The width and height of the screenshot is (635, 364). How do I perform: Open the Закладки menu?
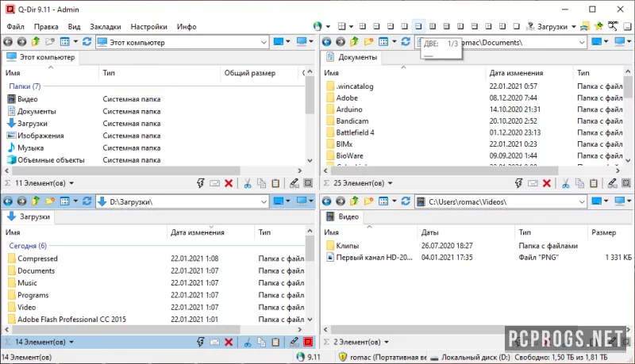pyautogui.click(x=106, y=27)
